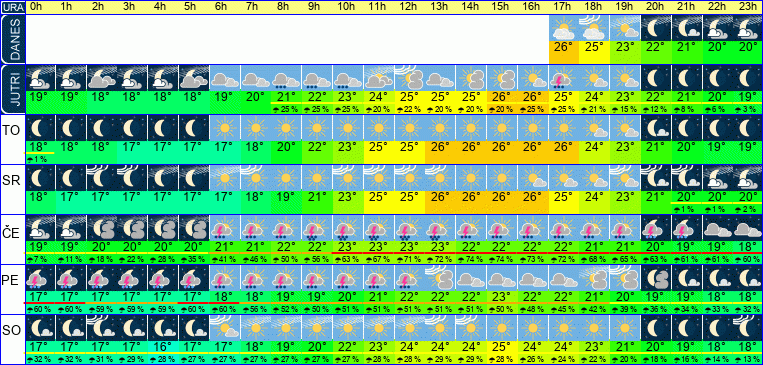Image resolution: width=763 pixels, height=365 pixels.
Task: Click the ČE 22h night cloud icon
Action: tap(718, 228)
